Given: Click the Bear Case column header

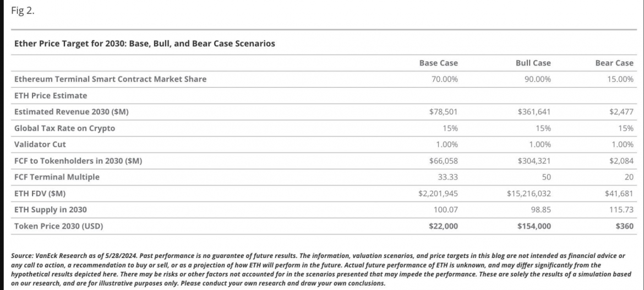Looking at the screenshot, I should point(614,63).
